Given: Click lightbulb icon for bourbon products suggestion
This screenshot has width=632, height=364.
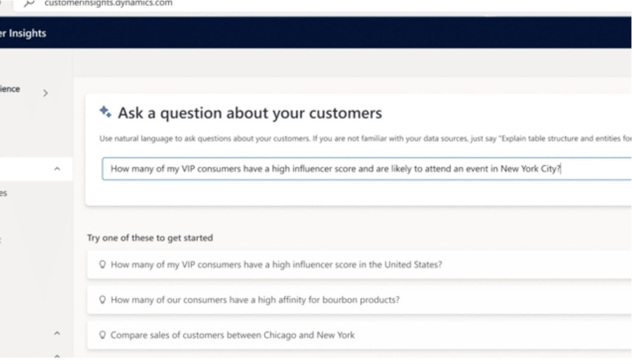Looking at the screenshot, I should click(x=102, y=300).
